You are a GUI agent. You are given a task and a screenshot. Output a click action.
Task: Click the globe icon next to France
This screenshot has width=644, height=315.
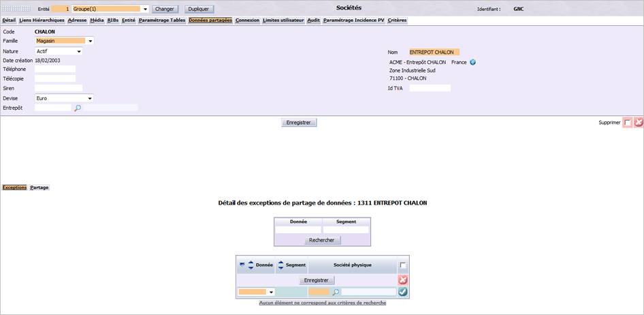pos(472,63)
